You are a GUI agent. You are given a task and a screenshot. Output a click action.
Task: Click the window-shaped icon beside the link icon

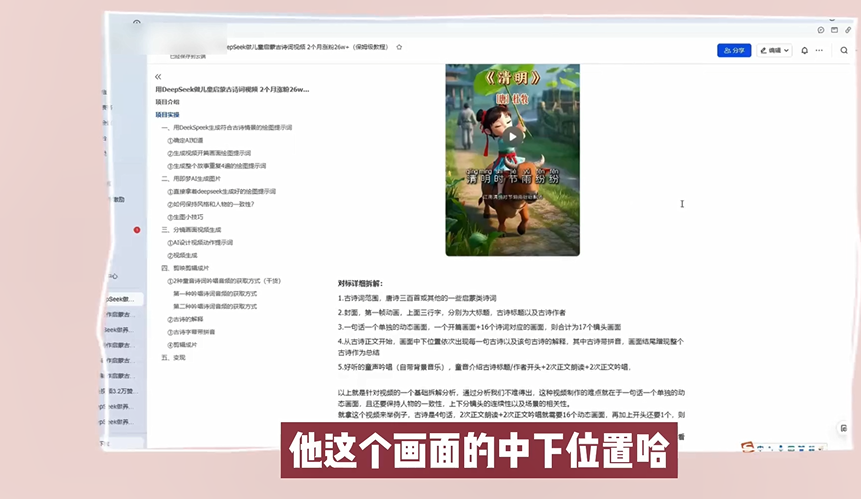(834, 30)
